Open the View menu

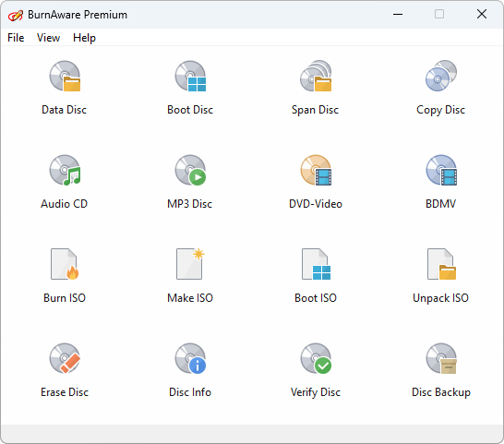pos(48,38)
